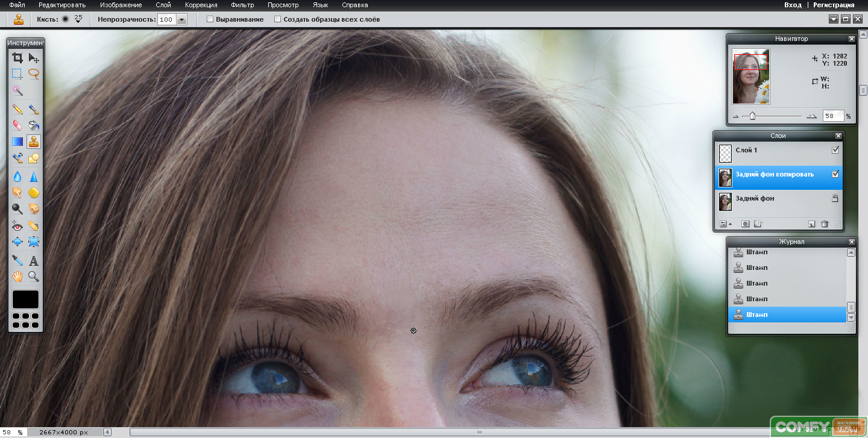
Task: Select the Red Eye Reduction tool
Action: pos(17,226)
